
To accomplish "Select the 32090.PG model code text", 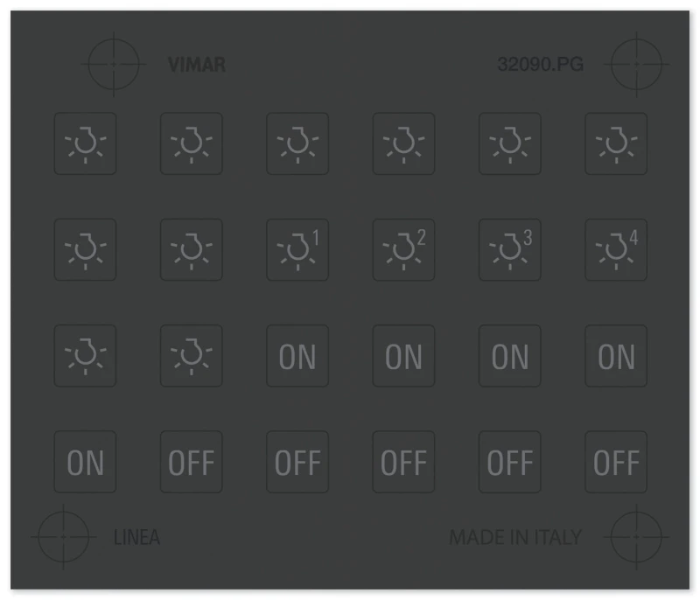I will coord(541,65).
